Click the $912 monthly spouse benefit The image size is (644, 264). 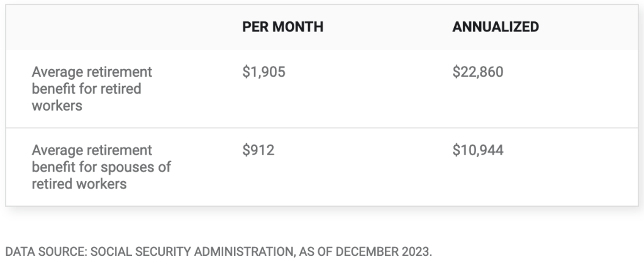click(x=258, y=151)
